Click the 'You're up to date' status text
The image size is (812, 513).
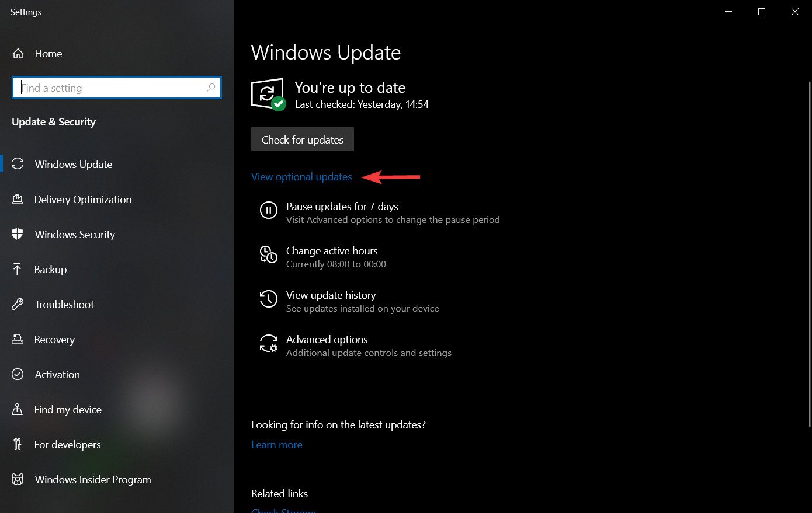(x=350, y=88)
